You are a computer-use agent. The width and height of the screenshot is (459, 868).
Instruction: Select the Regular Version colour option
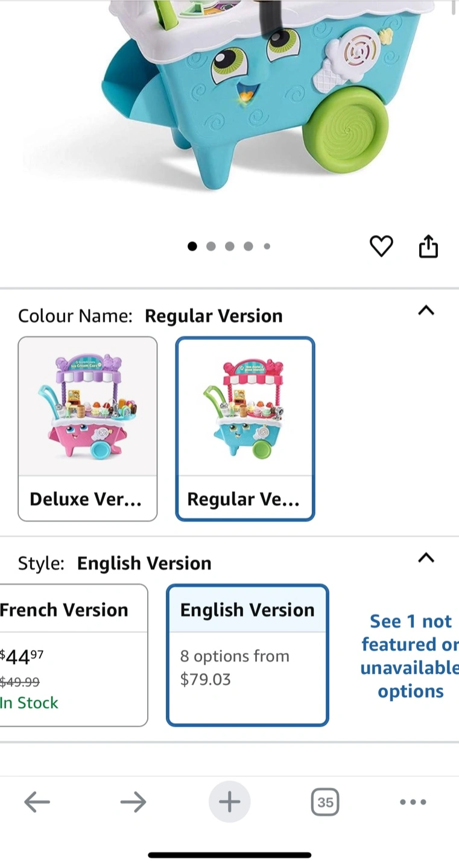click(x=245, y=429)
